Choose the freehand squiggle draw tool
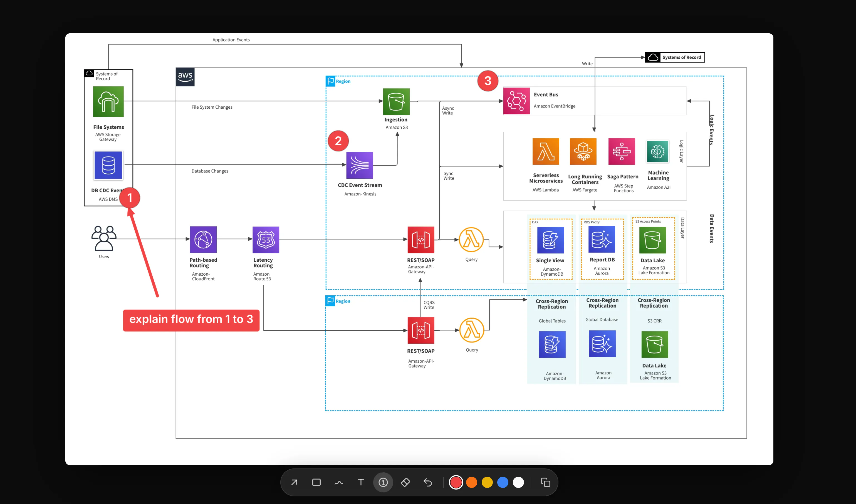The image size is (856, 504). [339, 482]
